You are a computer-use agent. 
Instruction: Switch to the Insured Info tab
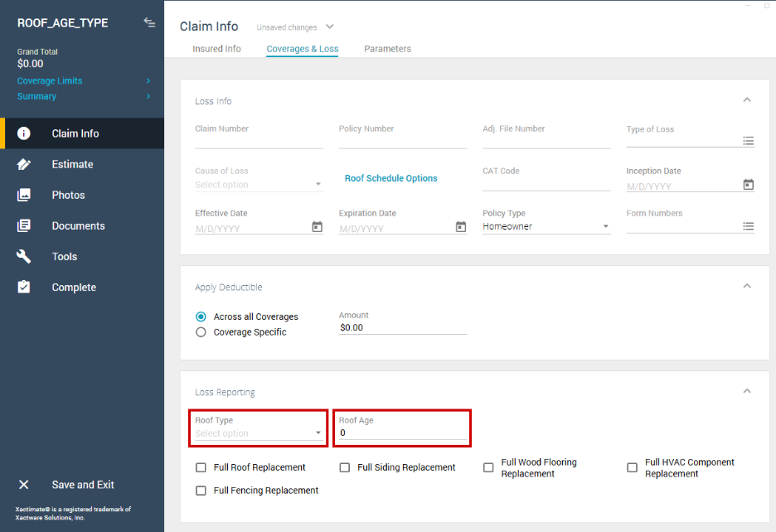(216, 49)
